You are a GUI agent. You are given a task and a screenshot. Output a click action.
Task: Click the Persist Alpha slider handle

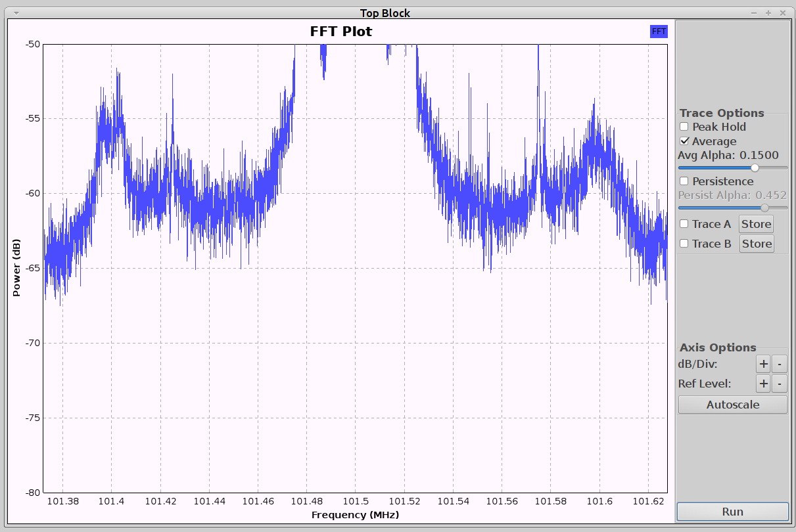point(764,208)
